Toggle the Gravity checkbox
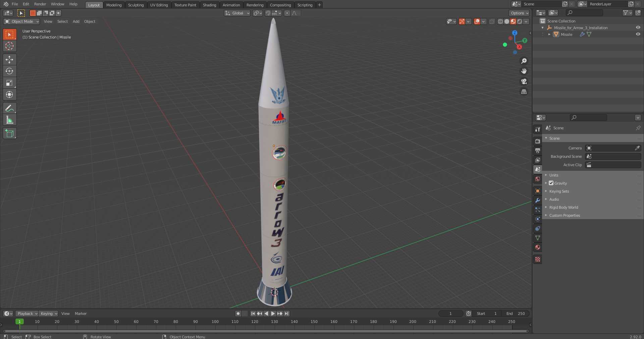The height and width of the screenshot is (339, 644). (551, 183)
